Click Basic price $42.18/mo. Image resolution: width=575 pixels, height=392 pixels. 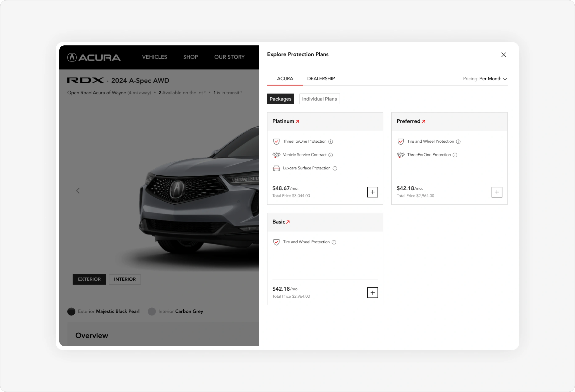(285, 289)
